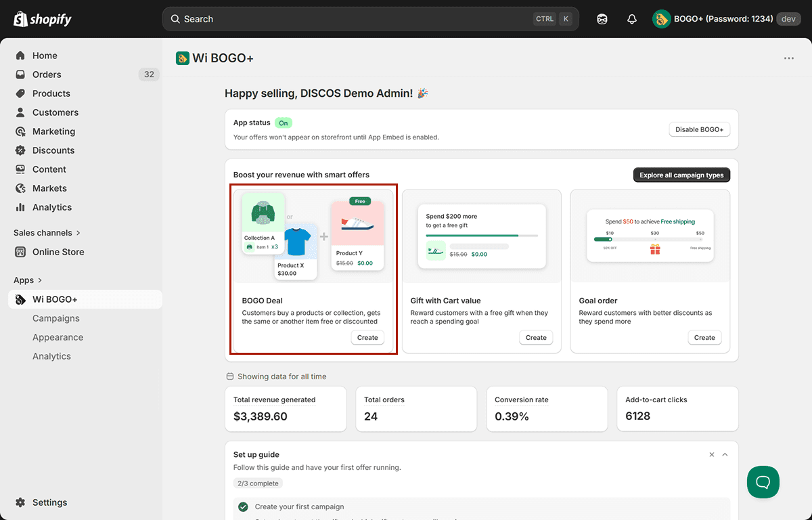Click the Shopify logo
Viewport: 812px width, 520px height.
pos(43,19)
